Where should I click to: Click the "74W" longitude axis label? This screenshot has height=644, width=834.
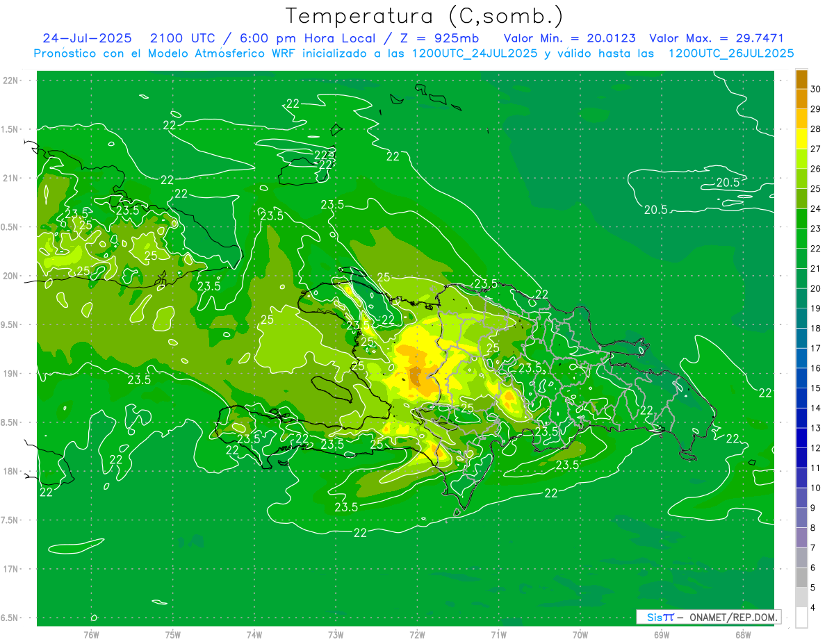[x=254, y=635]
